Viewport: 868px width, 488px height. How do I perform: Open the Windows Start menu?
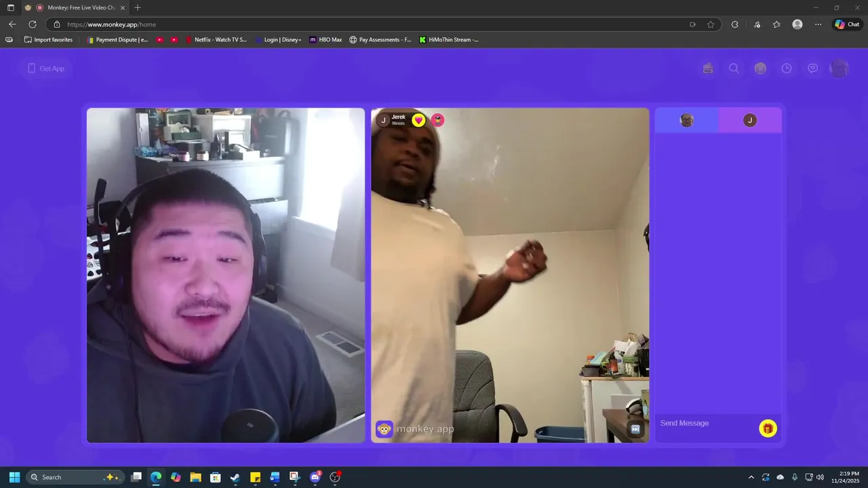coord(14,477)
